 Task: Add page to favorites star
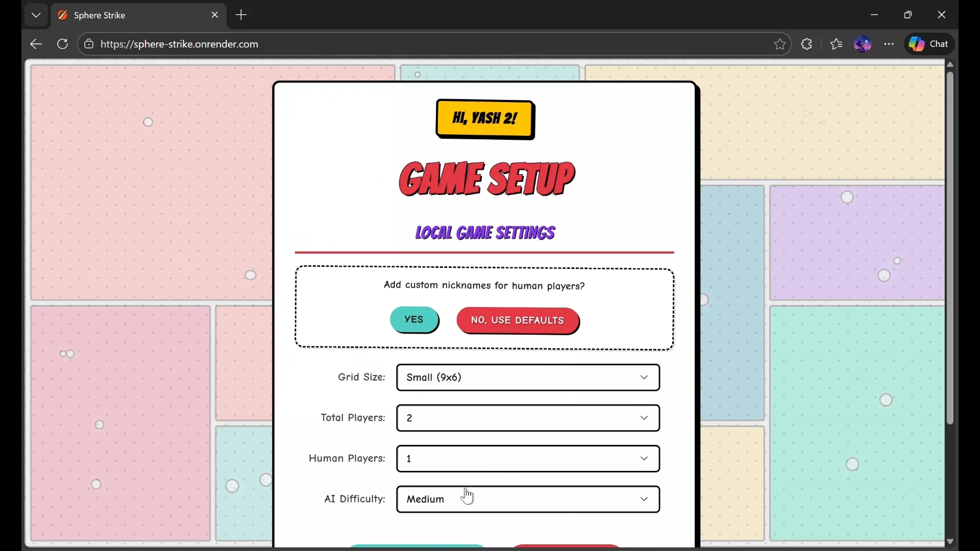pyautogui.click(x=779, y=44)
